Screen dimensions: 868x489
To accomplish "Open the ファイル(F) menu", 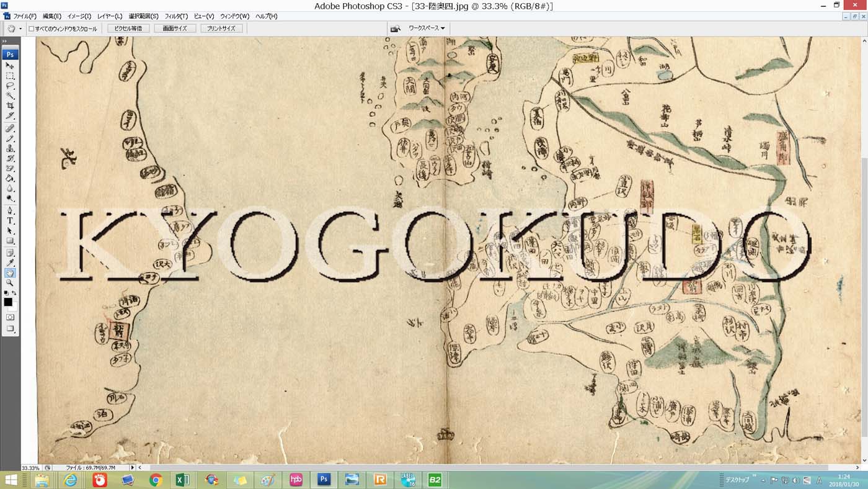I will coord(25,16).
